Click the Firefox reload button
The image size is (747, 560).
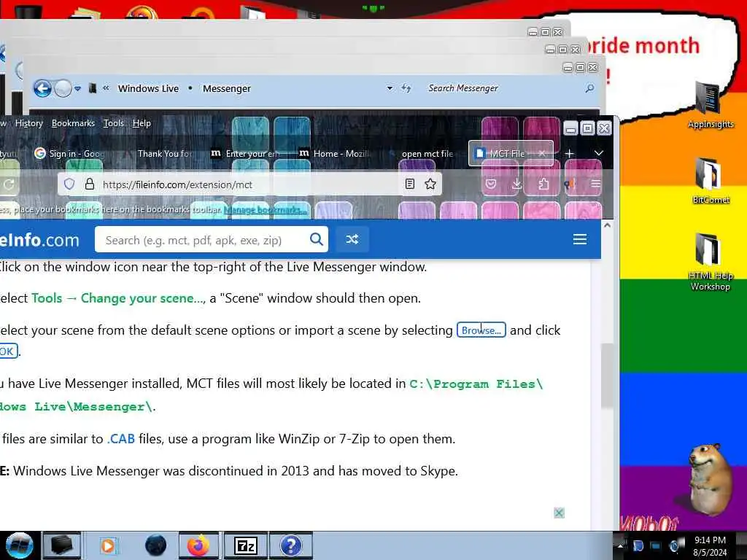9,184
